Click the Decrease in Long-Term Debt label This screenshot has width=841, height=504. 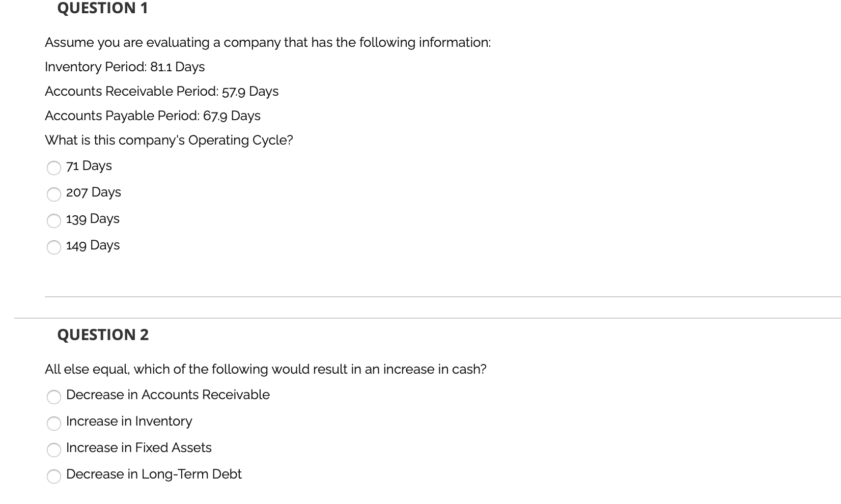point(154,474)
